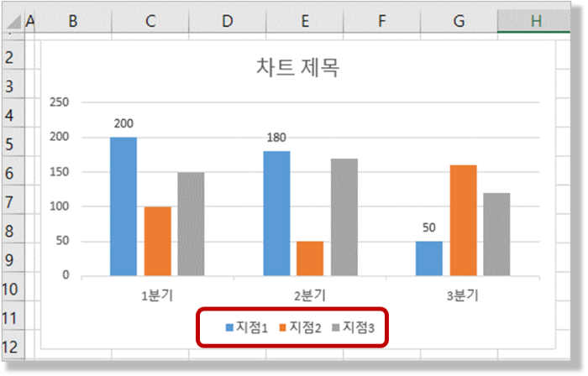Select row 6 header

[x=13, y=170]
